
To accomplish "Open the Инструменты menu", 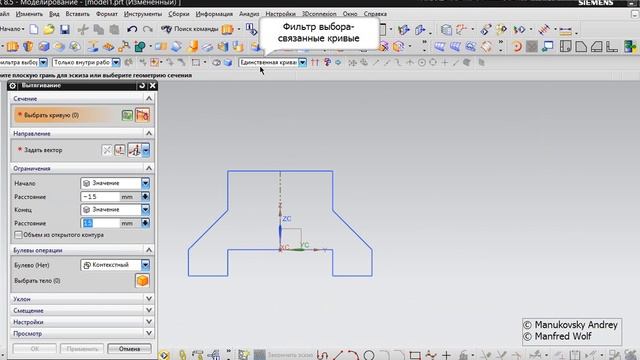I will click(x=143, y=14).
